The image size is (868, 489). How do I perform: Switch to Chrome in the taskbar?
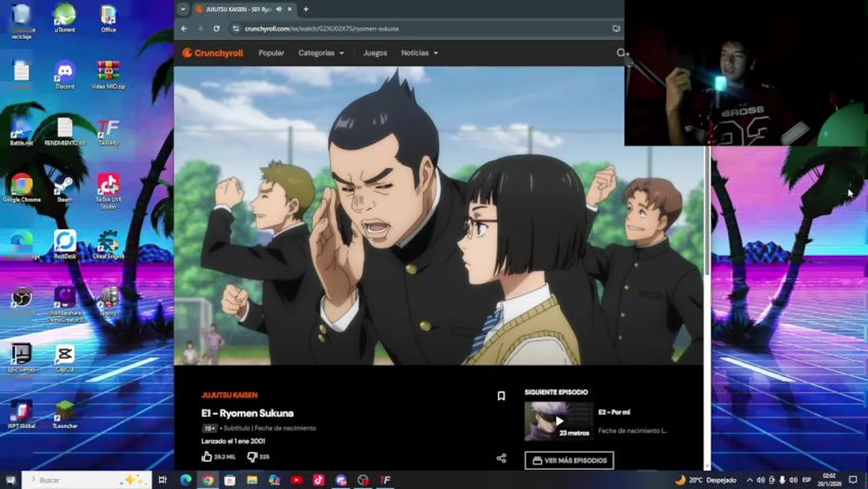208,480
